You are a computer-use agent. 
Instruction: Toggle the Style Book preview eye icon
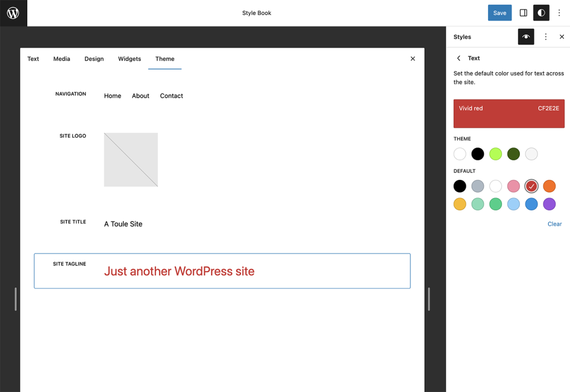(525, 37)
